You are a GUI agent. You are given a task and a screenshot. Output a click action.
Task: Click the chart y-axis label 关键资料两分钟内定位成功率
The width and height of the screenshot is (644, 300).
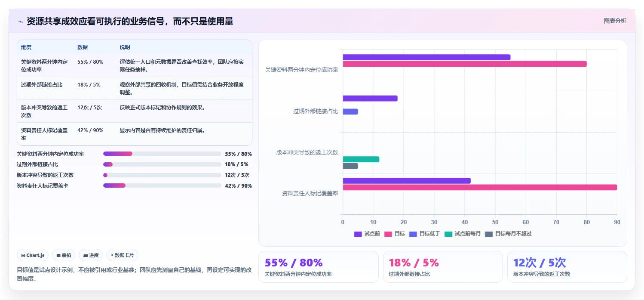click(x=301, y=70)
